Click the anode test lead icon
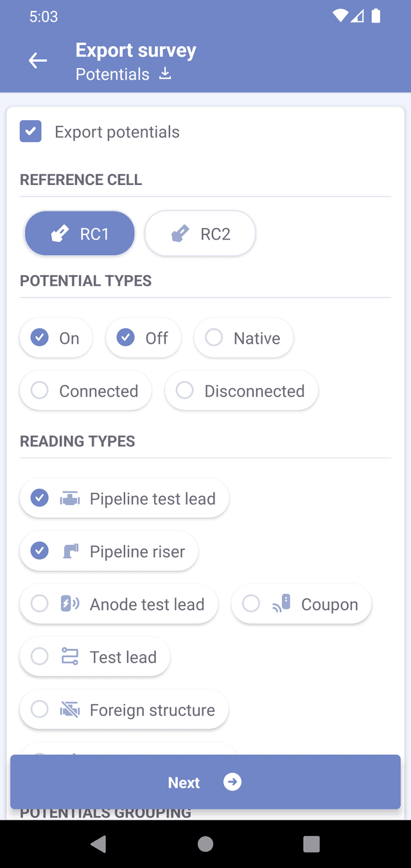The height and width of the screenshot is (868, 411). point(70,604)
